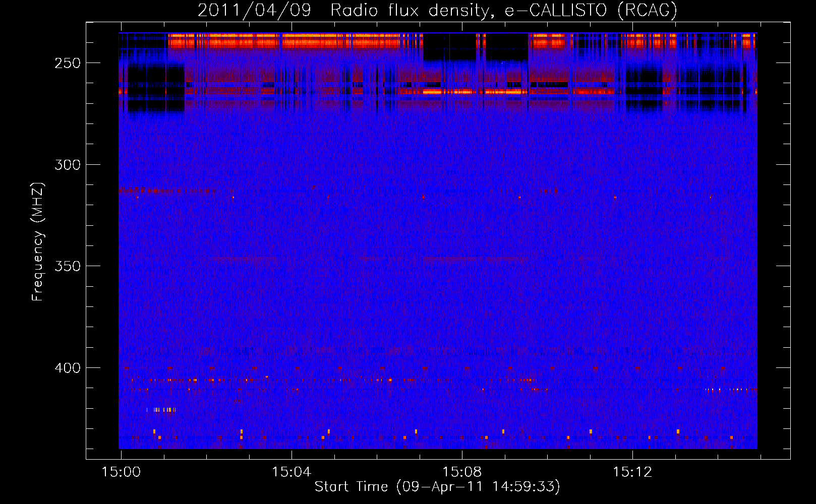Click the 15:12 time tick label
Screen dimensions: 816x504
click(632, 472)
